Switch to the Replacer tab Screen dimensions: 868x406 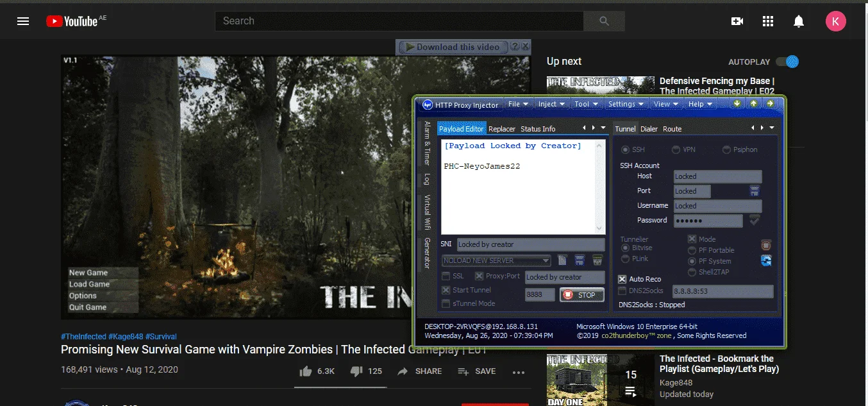(502, 129)
